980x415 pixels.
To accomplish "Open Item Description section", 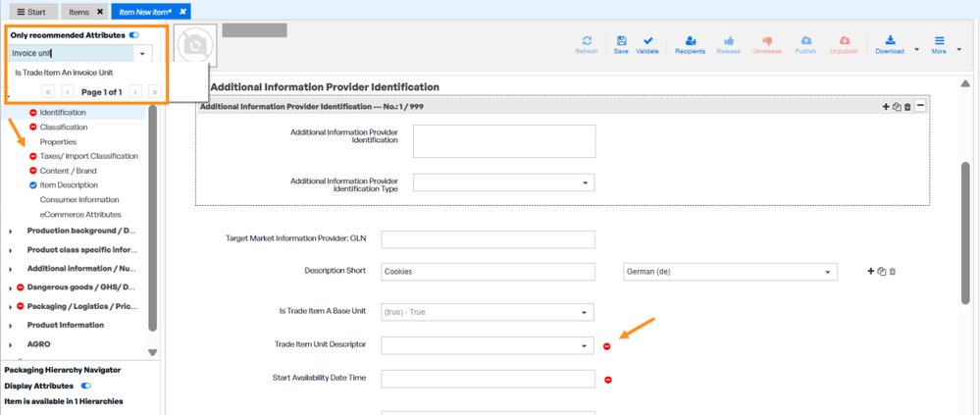I will [x=69, y=185].
